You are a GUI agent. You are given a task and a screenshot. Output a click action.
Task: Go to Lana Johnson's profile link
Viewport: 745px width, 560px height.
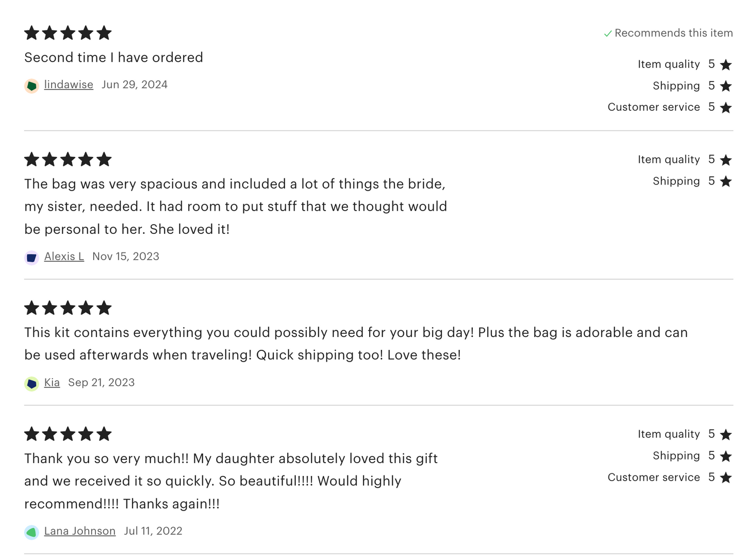(80, 531)
